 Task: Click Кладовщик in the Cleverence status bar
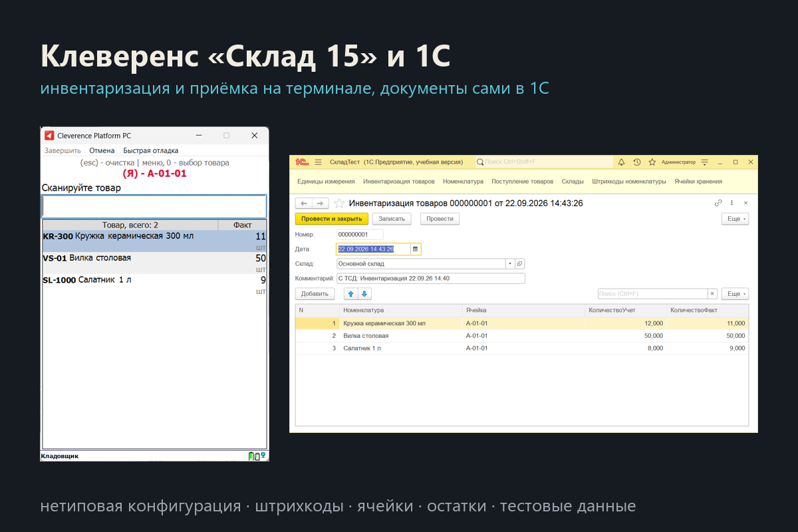[x=60, y=456]
